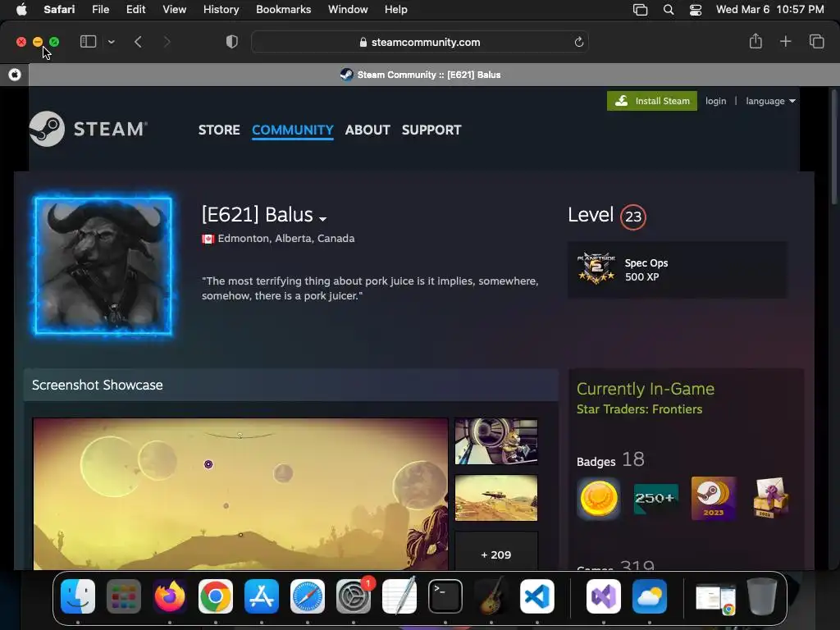Open Spotlight search icon in menu bar
Viewport: 840px width, 630px height.
pos(669,10)
